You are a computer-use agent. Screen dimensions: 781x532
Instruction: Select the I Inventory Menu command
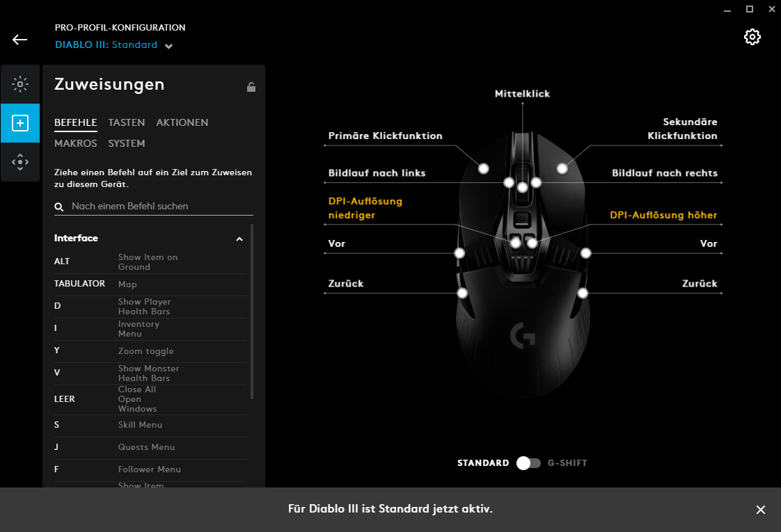coord(150,329)
